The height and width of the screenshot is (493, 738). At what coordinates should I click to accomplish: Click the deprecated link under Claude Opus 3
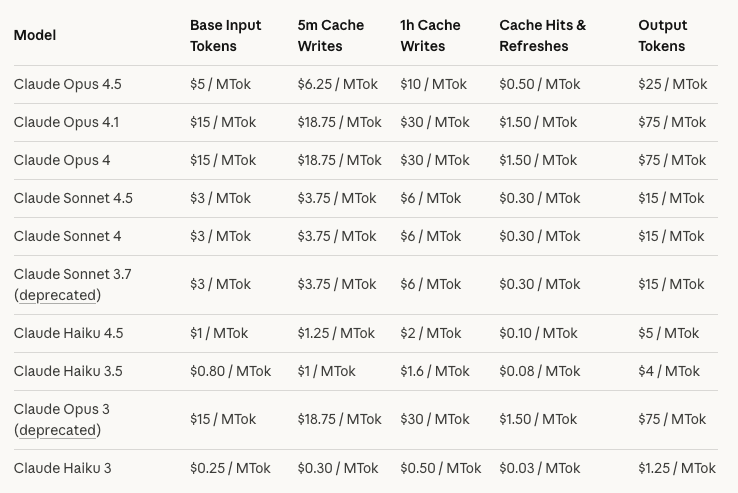(57, 430)
